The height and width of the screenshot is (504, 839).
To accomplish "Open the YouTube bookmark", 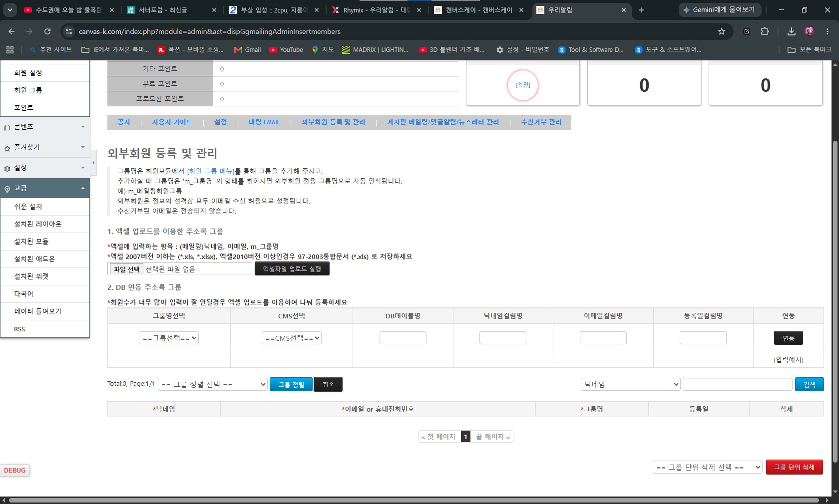I will point(286,49).
